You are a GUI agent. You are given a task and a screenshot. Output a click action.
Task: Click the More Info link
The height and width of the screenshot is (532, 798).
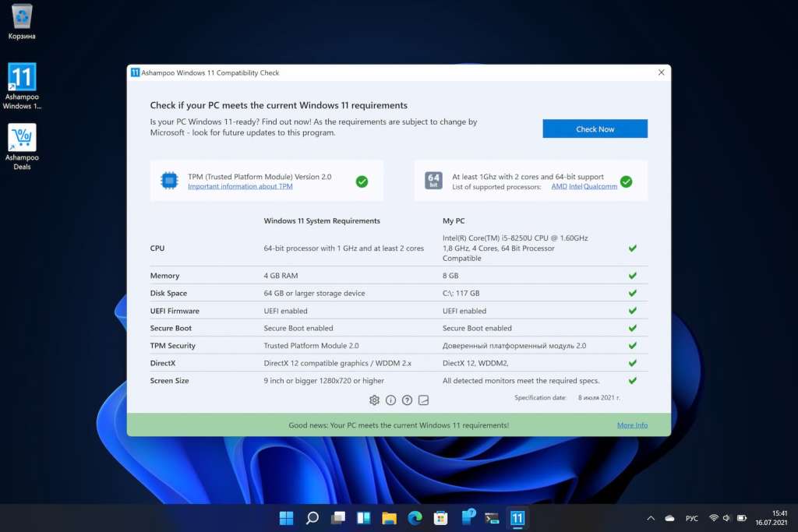632,425
